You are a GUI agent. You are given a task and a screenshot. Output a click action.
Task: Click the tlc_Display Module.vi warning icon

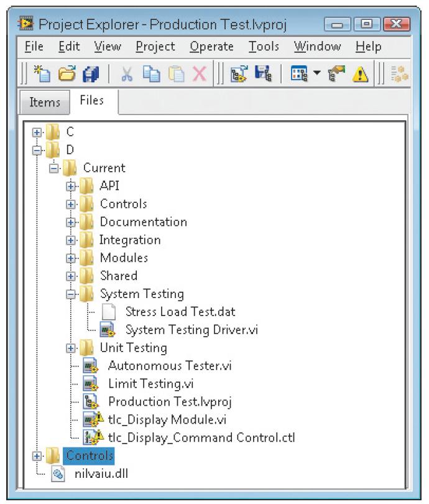[93, 419]
